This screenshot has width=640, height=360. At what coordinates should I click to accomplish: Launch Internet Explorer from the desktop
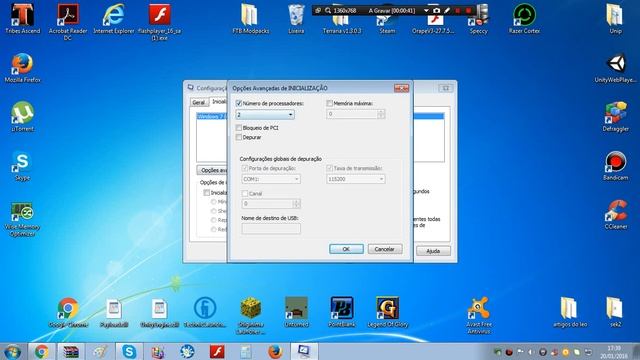click(113, 19)
